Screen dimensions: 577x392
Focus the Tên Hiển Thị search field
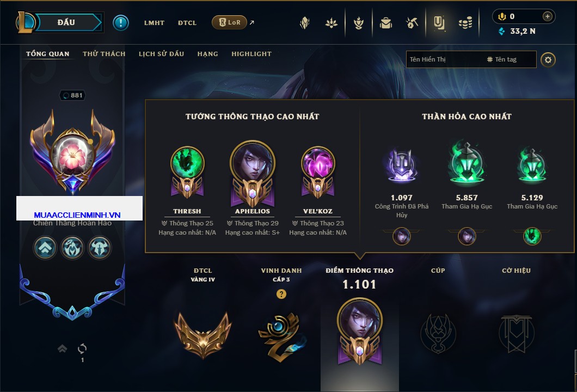tap(444, 59)
